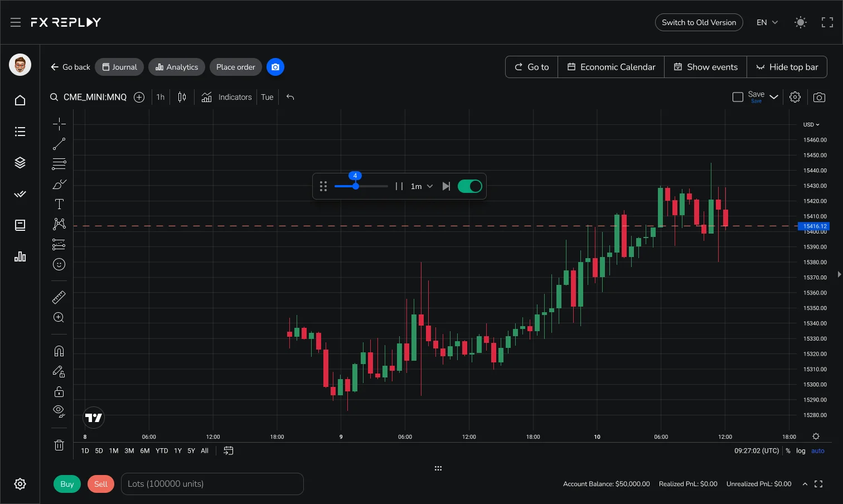Toggle lock all drawings
This screenshot has height=504, width=843.
tap(59, 391)
